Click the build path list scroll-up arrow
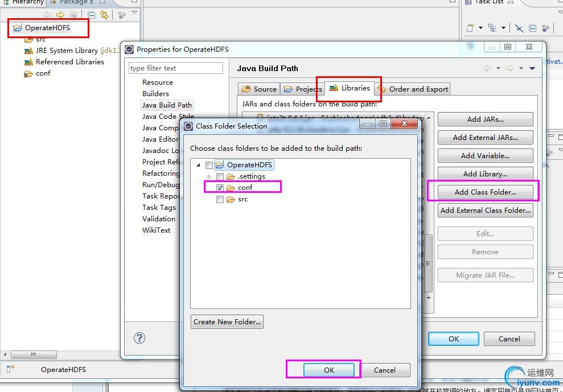This screenshot has width=563, height=392. click(429, 117)
